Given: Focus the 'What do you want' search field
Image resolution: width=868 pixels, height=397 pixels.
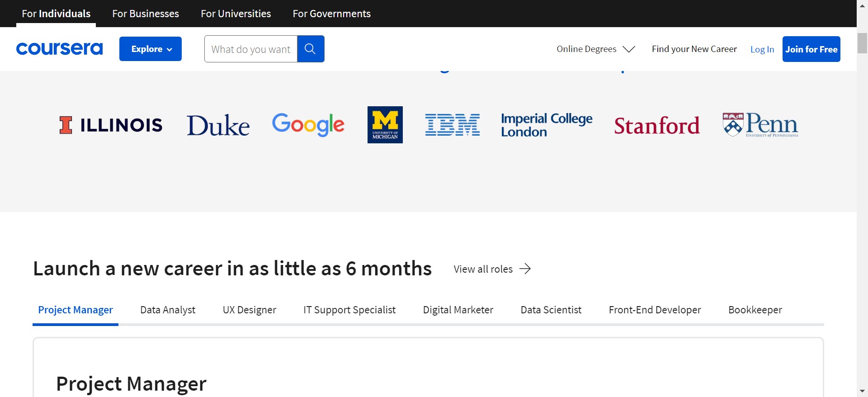Looking at the screenshot, I should coord(251,49).
